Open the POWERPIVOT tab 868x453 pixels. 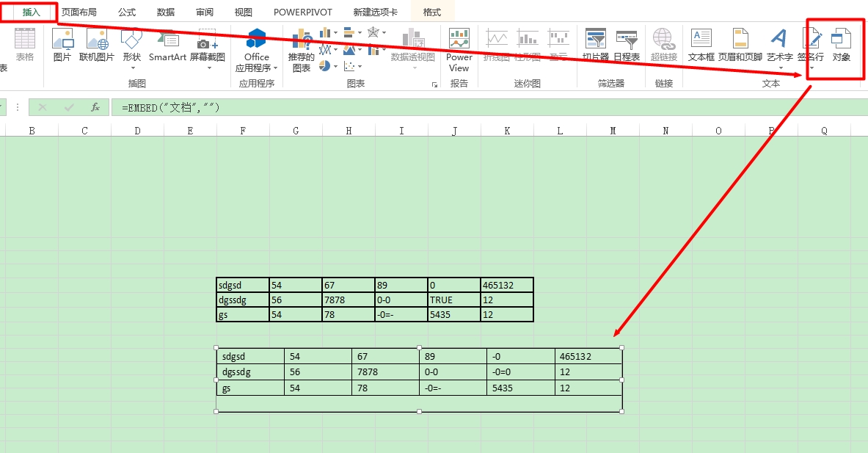(x=303, y=12)
